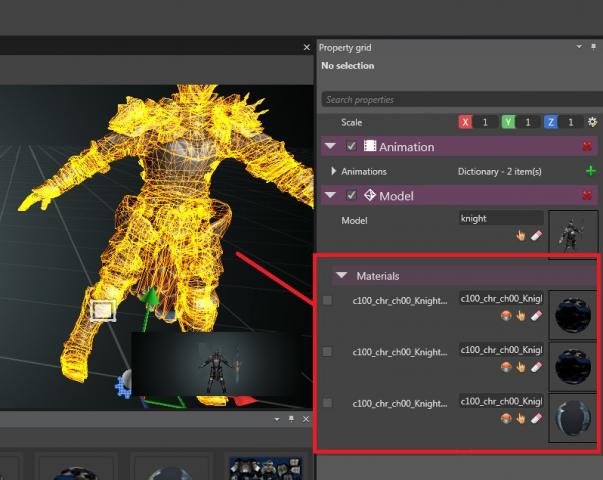Click the third material sphere preview thumbnail
The height and width of the screenshot is (480, 603).
[x=573, y=417]
